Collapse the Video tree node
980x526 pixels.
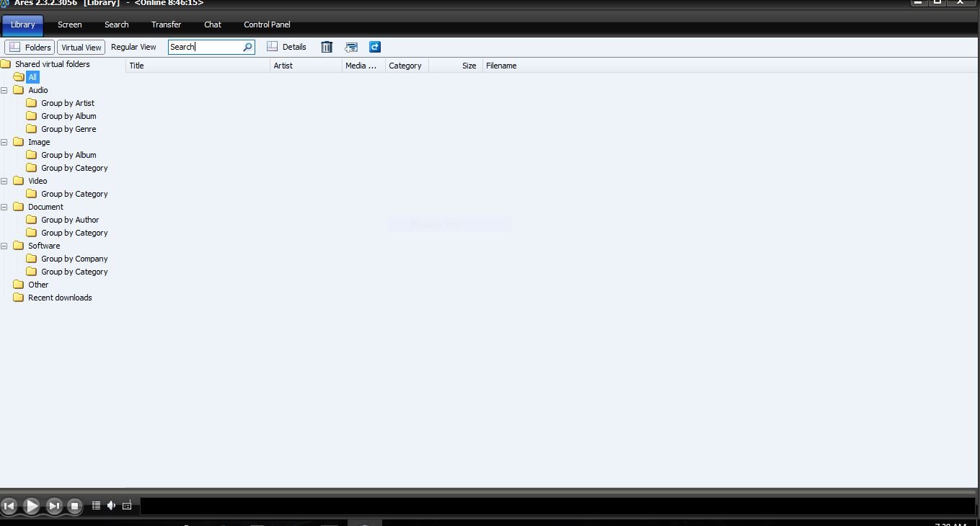tap(4, 181)
